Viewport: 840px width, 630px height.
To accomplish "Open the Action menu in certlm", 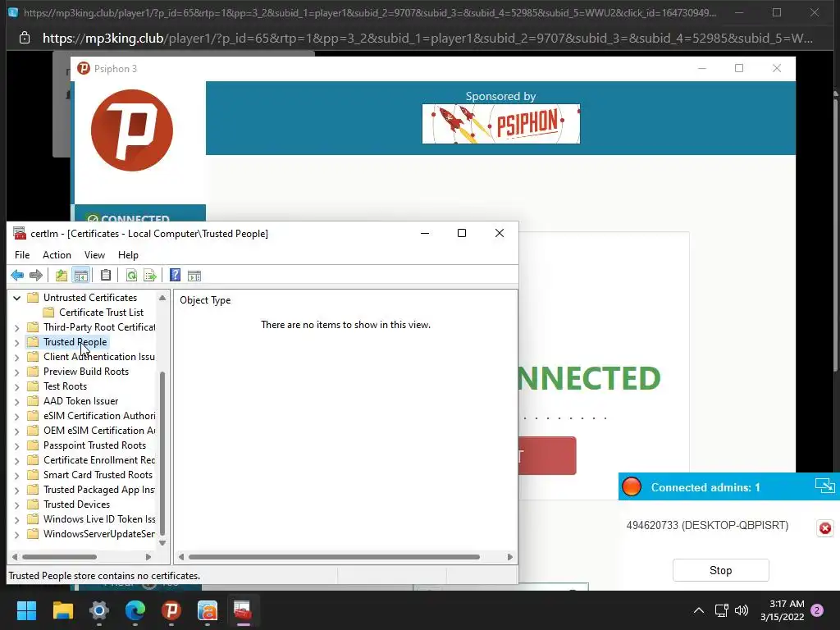I will [57, 255].
